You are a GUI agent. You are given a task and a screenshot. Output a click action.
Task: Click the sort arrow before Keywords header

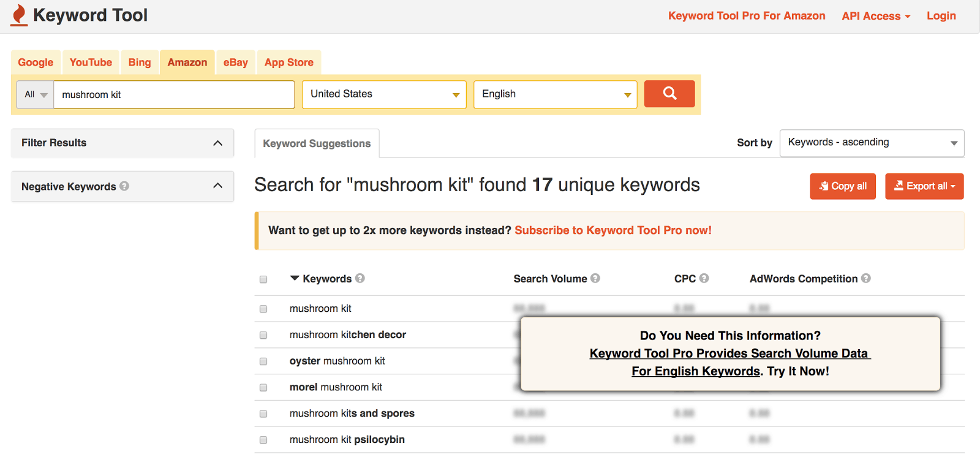coord(295,278)
